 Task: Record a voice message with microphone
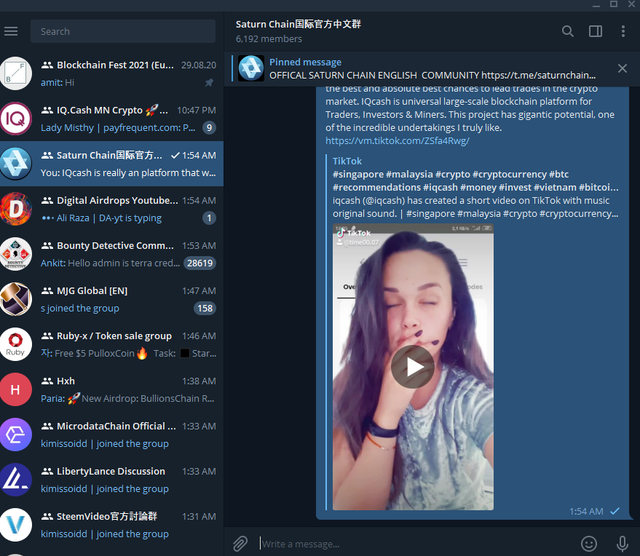point(622,543)
